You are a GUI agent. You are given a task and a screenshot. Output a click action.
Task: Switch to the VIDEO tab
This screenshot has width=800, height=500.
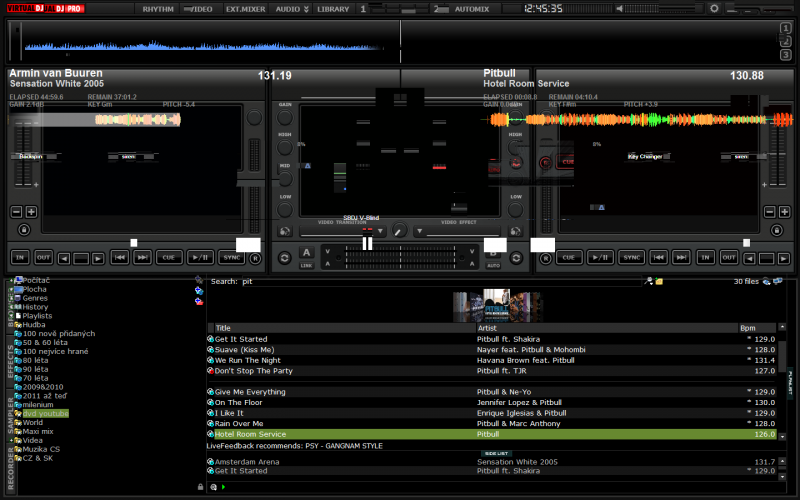(201, 9)
